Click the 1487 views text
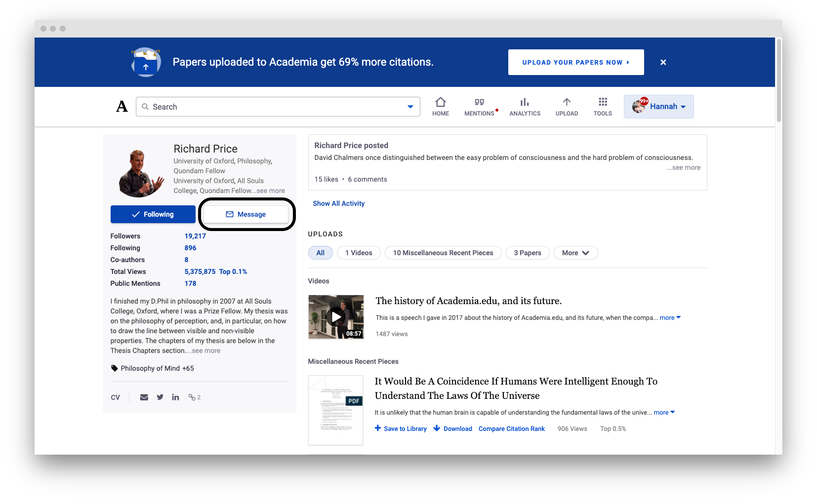817x504 pixels. (x=392, y=334)
